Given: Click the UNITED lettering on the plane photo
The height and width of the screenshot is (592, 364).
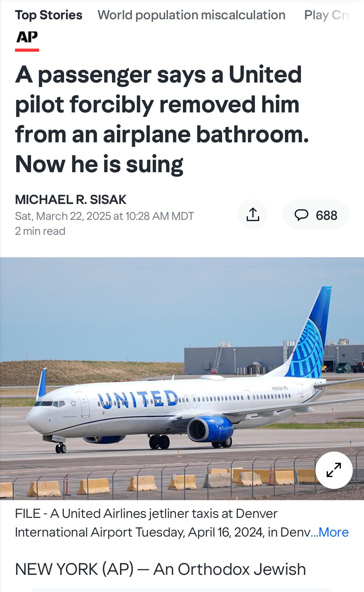Looking at the screenshot, I should [138, 399].
